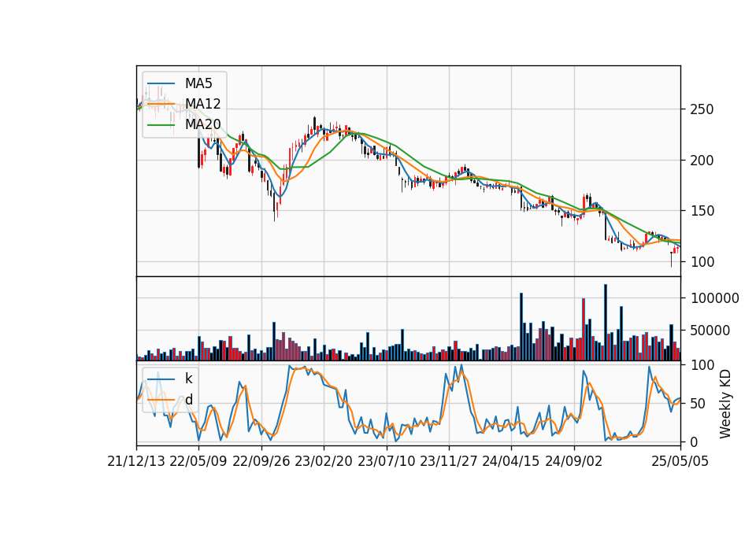Click the 24/04/15 date label
Viewport: 756px width, 543px height.
(511, 461)
